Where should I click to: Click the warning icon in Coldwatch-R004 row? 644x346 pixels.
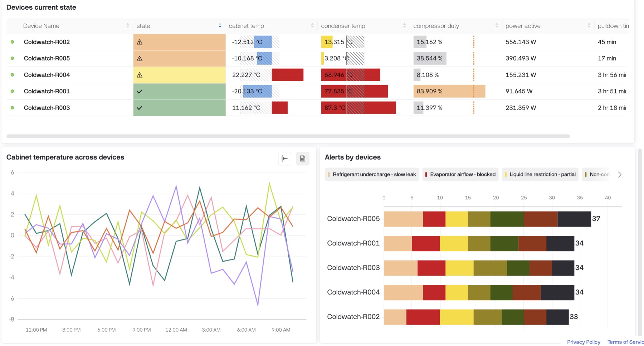140,75
